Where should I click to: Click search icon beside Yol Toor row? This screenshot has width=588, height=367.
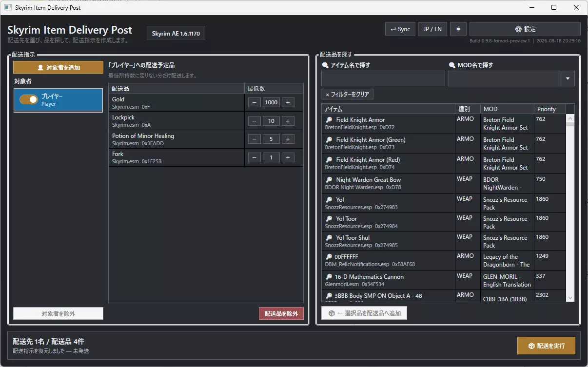329,219
